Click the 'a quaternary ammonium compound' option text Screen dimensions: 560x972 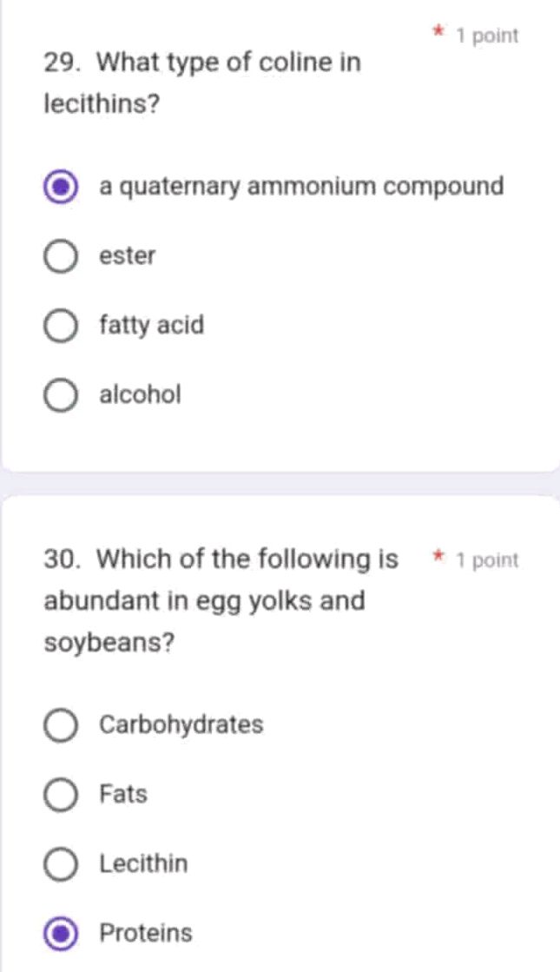(x=301, y=187)
